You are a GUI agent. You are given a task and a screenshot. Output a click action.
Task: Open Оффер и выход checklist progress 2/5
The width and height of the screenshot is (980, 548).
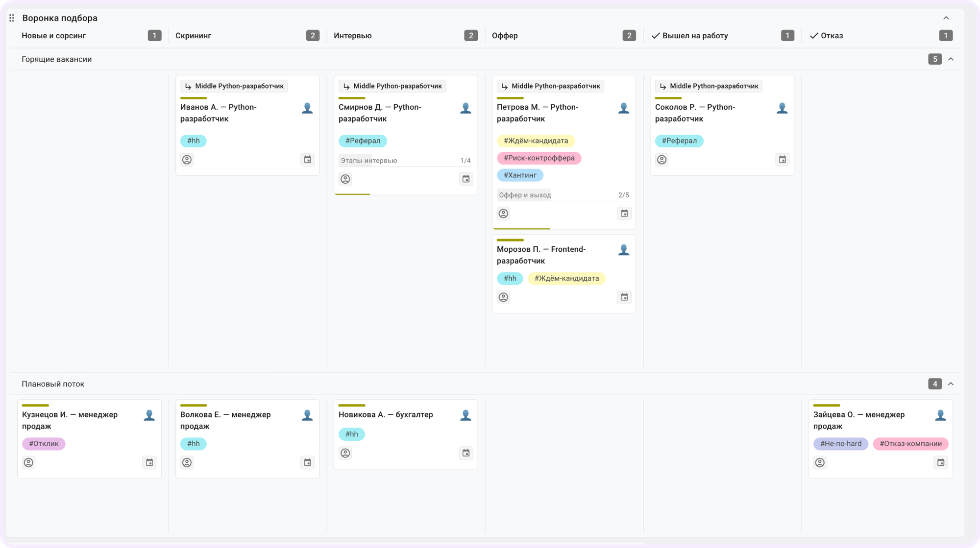[x=563, y=195]
